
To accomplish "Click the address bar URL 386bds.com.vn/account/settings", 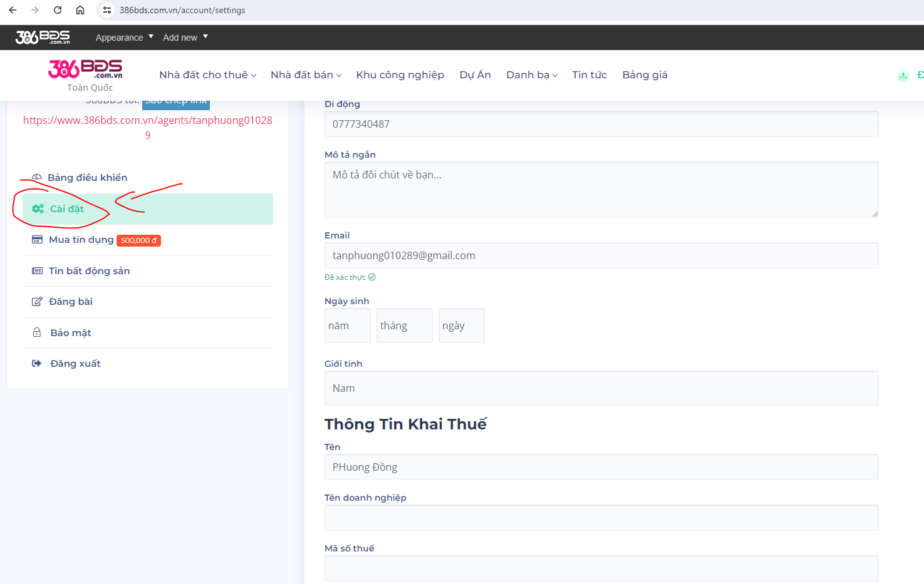I will tap(182, 10).
